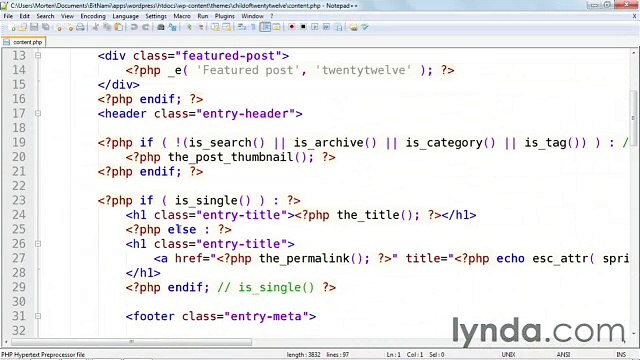Open the Plugins menu
640x360 pixels.
coord(224,16)
